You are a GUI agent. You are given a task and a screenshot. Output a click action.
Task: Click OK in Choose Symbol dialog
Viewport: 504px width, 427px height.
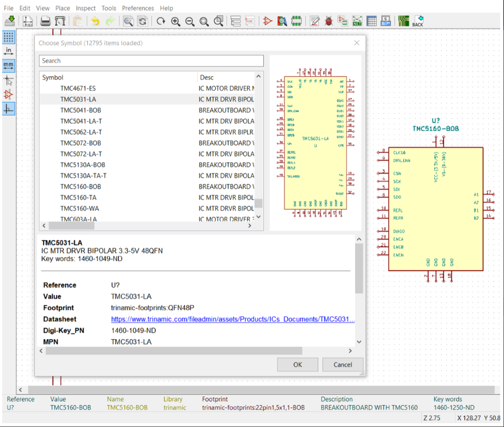[x=297, y=365]
